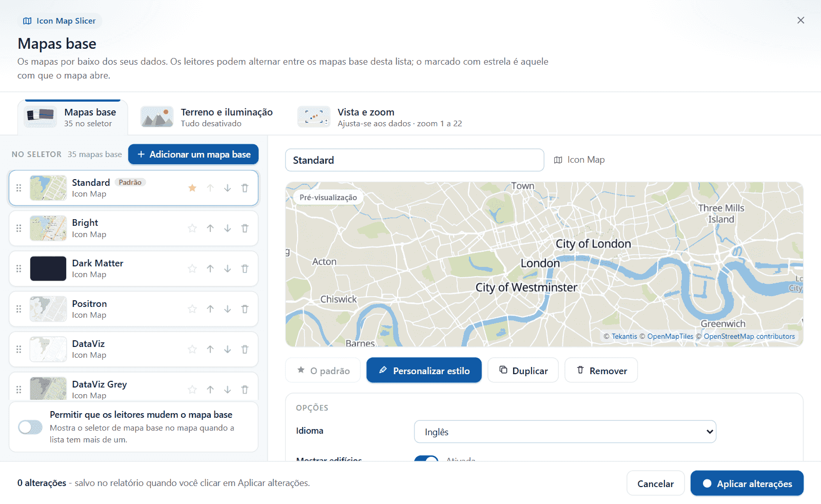Click the O padrão button

(x=323, y=370)
